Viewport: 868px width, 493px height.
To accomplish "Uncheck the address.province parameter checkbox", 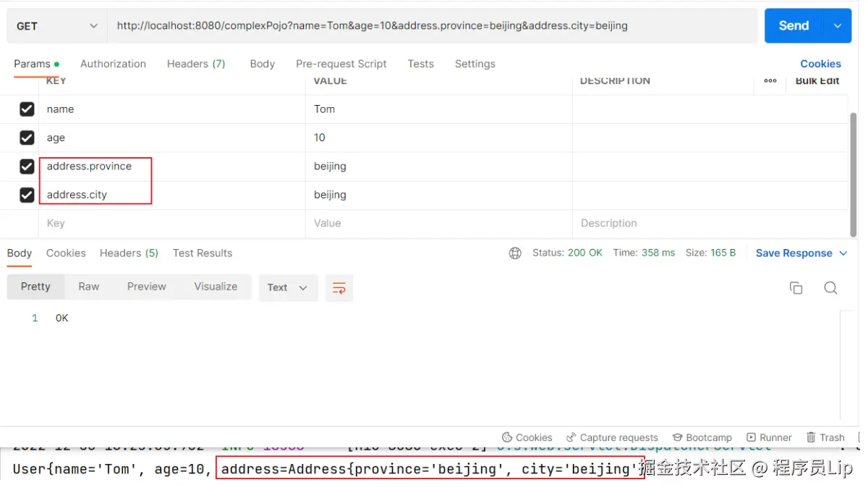I will click(x=27, y=167).
